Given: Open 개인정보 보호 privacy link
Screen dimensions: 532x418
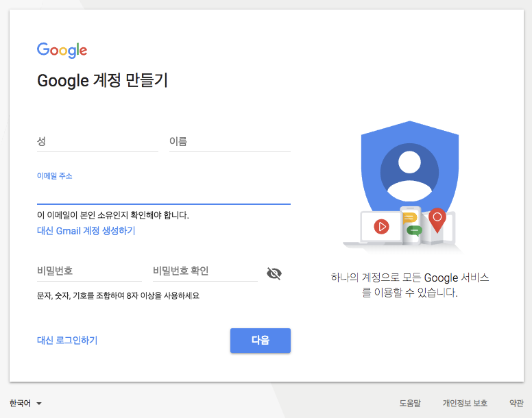Looking at the screenshot, I should [x=465, y=403].
